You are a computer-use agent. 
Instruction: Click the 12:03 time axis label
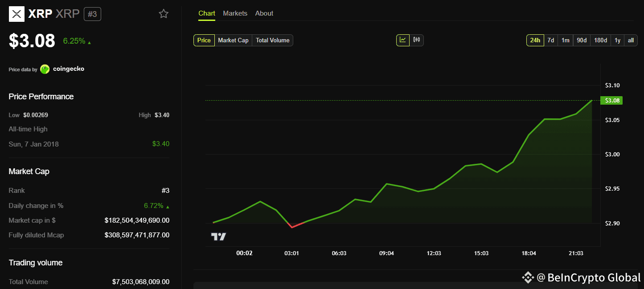[434, 253]
